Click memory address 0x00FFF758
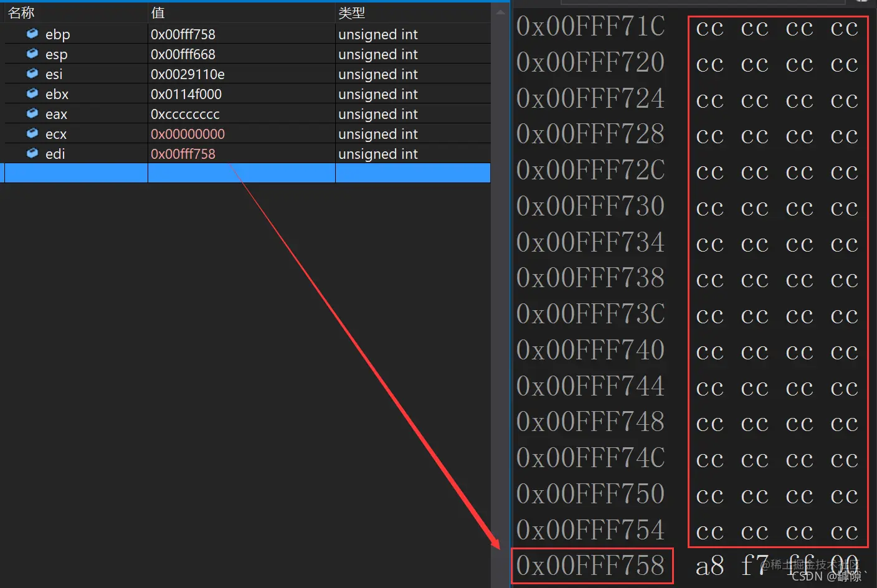 pos(590,566)
